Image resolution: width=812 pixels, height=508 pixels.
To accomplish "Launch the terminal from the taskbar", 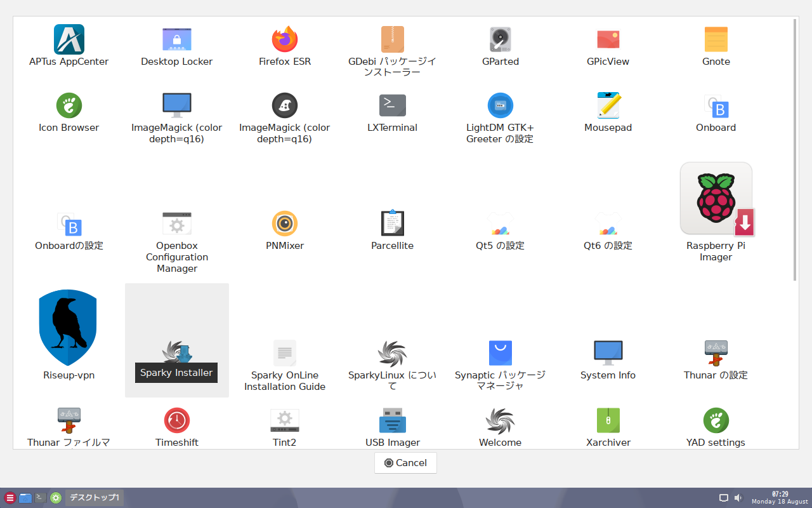I will point(41,498).
